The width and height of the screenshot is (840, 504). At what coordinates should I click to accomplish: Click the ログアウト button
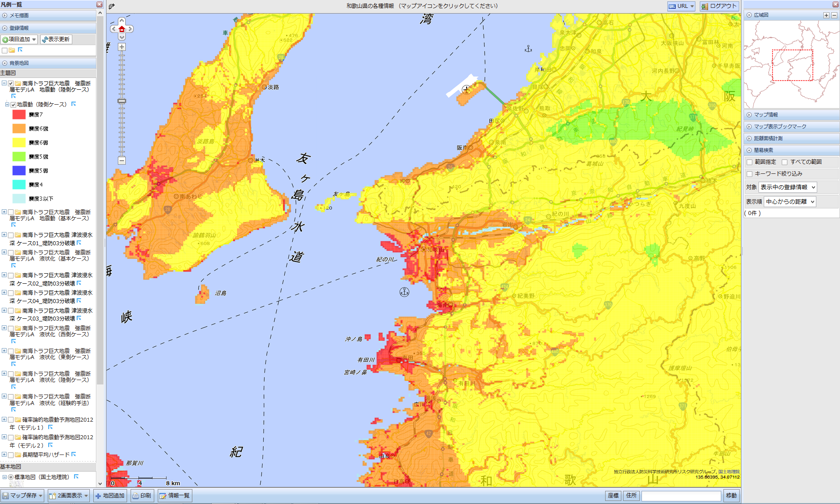pyautogui.click(x=719, y=6)
